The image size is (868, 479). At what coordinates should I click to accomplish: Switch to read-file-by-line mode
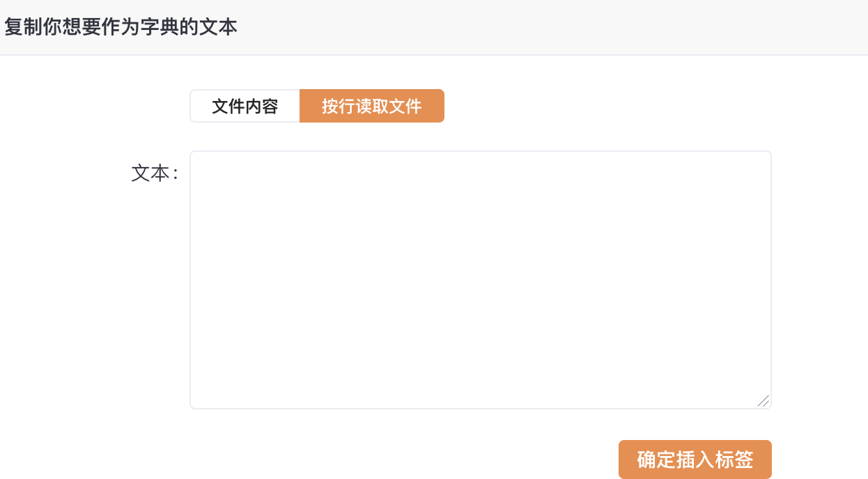(x=371, y=106)
